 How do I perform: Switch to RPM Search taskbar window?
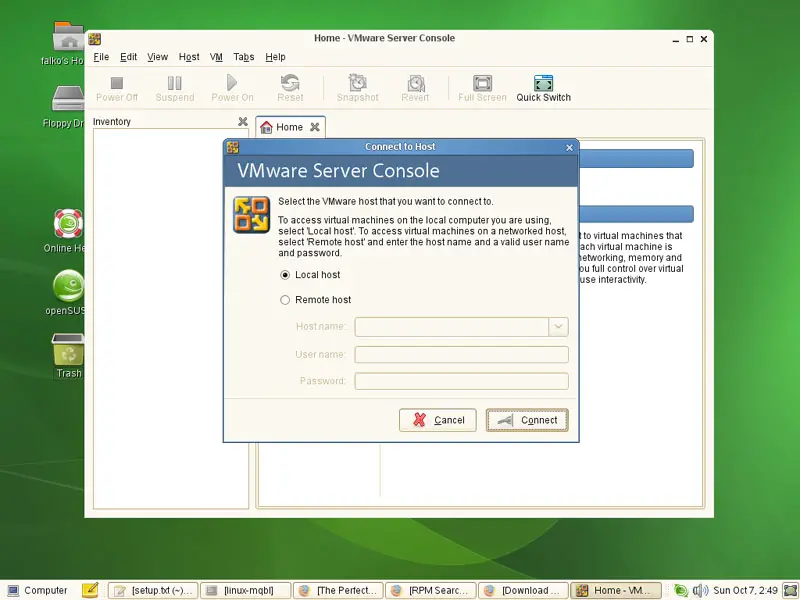tap(431, 590)
